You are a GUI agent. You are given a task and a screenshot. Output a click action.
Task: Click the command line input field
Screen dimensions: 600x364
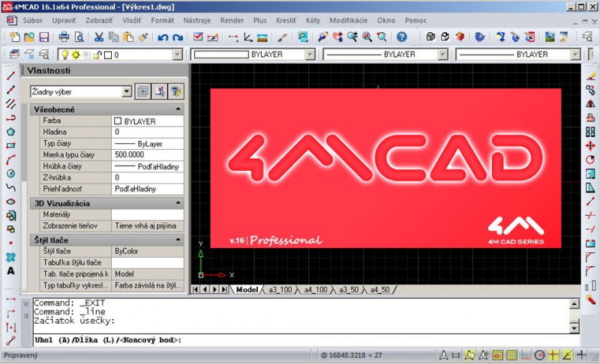click(x=306, y=340)
